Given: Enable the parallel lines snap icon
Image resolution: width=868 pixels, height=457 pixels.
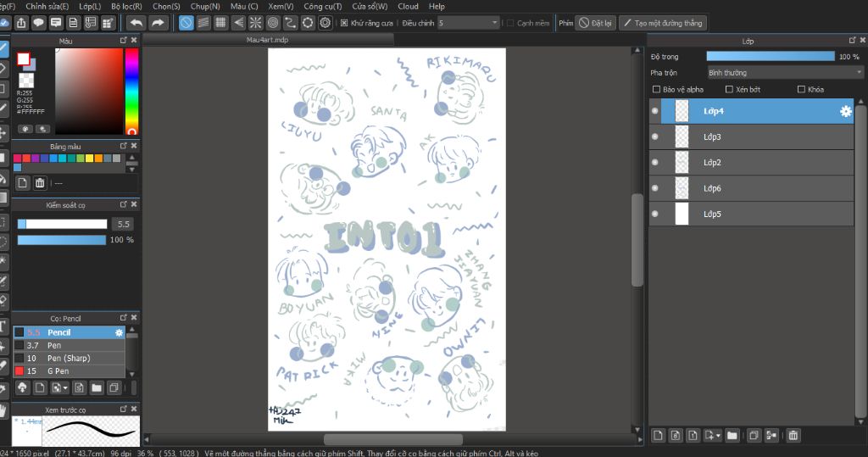Looking at the screenshot, I should tap(203, 23).
